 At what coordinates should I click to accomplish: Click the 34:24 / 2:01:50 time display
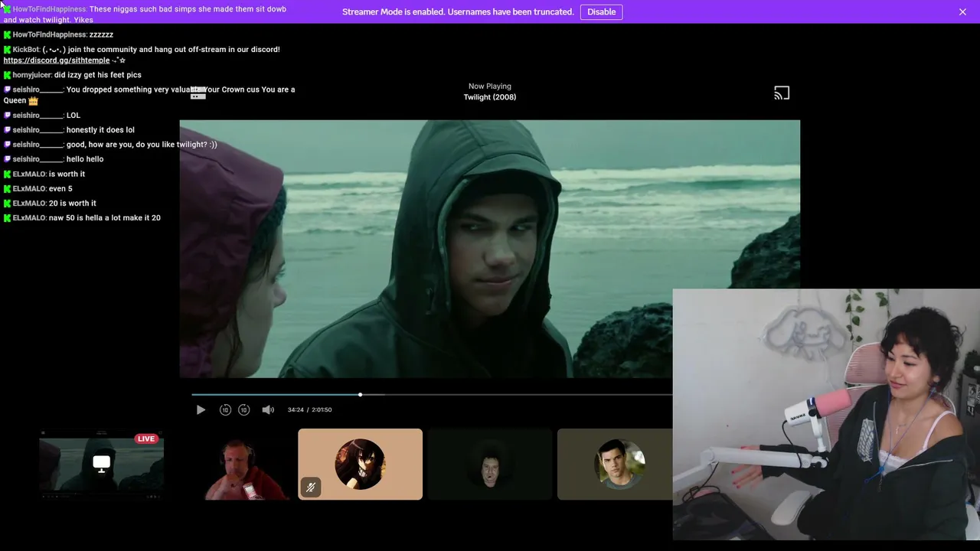(309, 409)
